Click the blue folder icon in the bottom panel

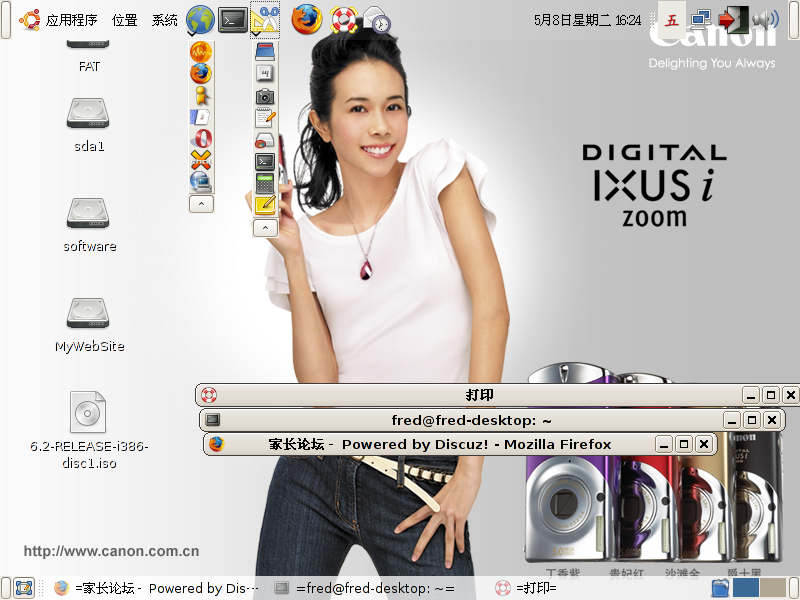point(720,588)
